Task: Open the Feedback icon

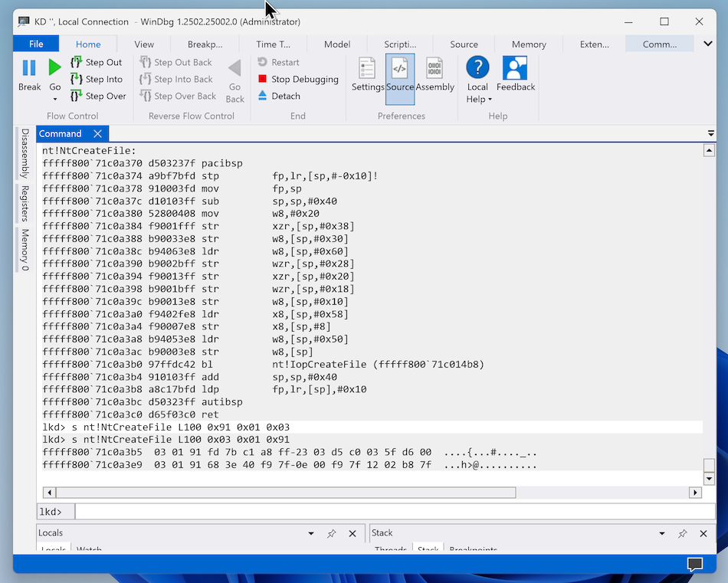Action: [515, 74]
